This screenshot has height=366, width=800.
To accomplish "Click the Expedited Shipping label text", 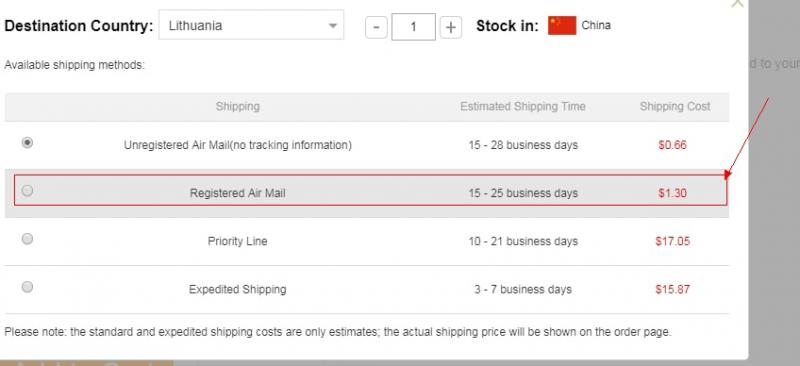I will pyautogui.click(x=237, y=289).
